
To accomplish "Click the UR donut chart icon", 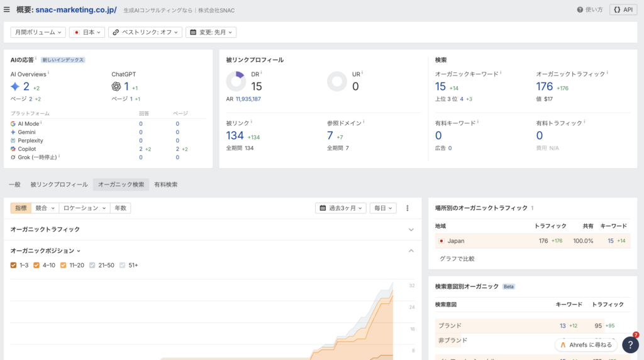I will click(x=337, y=81).
